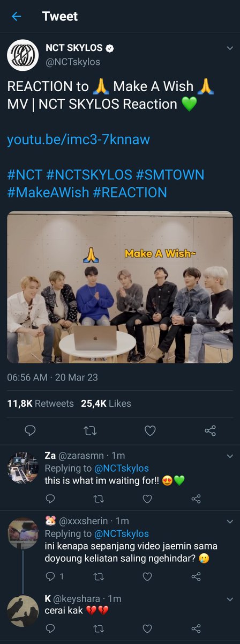Retweet the main NCT SKYLOS tweet
Image resolution: width=240 pixels, height=644 pixels.
tap(91, 430)
